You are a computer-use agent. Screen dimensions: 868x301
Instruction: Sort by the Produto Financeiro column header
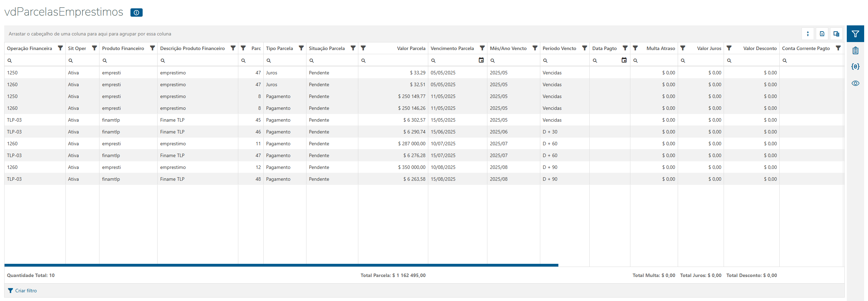(x=123, y=48)
